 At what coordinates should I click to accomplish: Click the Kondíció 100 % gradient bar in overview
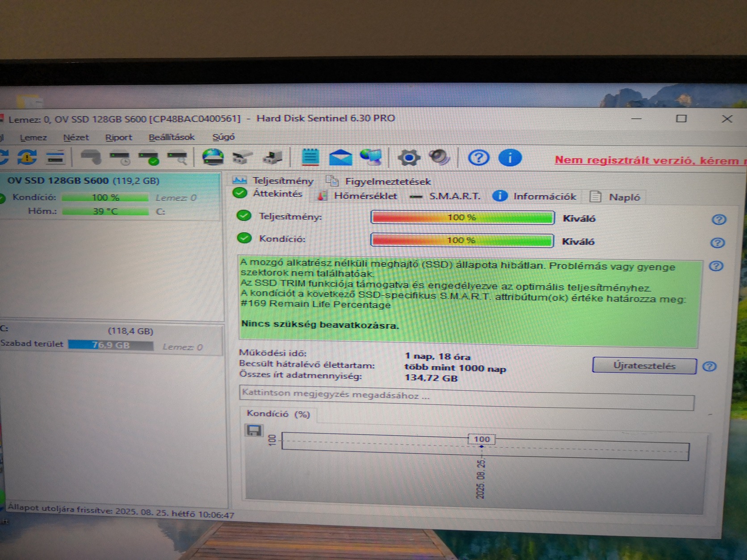pos(462,240)
